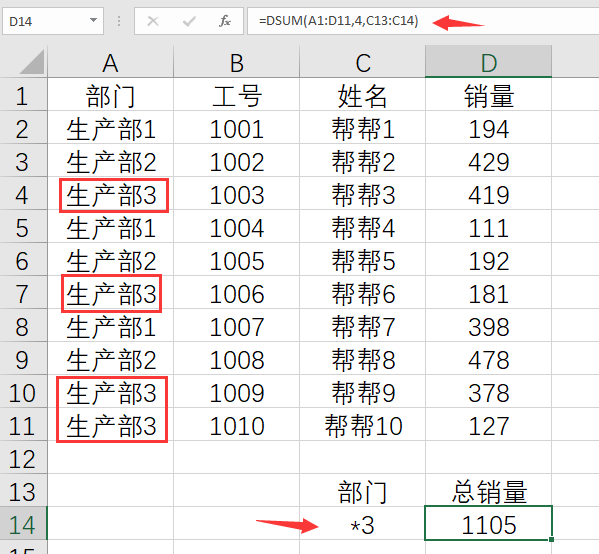Select row 13 header

(x=23, y=491)
